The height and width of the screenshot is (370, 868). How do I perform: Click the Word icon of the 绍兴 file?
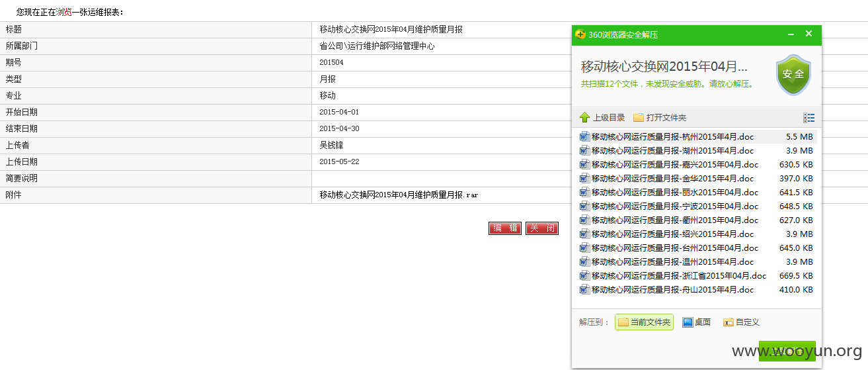pos(584,234)
